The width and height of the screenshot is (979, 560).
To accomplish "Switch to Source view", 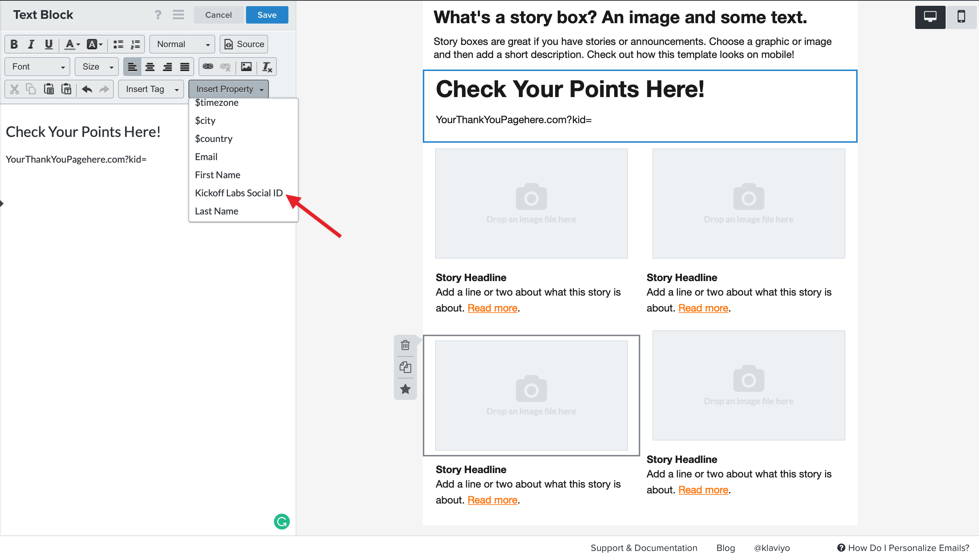I will coord(244,44).
